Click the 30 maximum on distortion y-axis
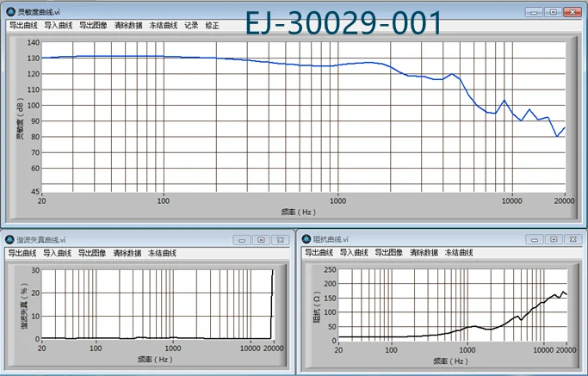The height and width of the screenshot is (376, 588). pos(35,270)
